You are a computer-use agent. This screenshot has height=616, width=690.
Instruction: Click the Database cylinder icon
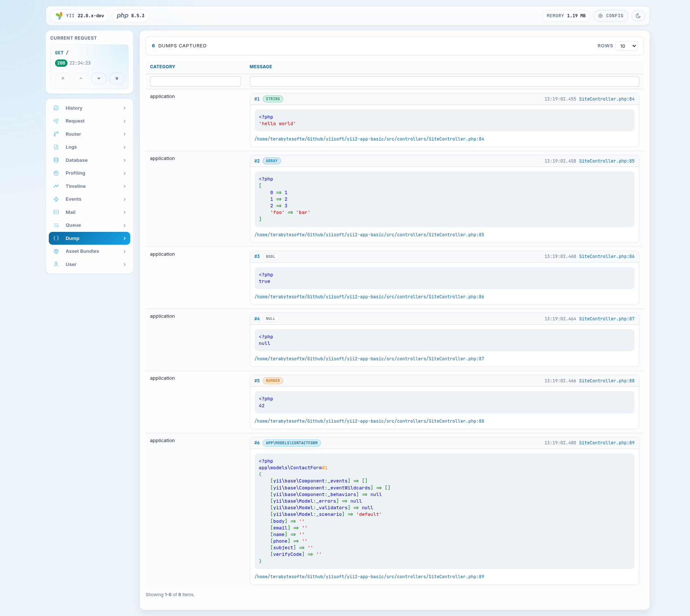pos(56,160)
